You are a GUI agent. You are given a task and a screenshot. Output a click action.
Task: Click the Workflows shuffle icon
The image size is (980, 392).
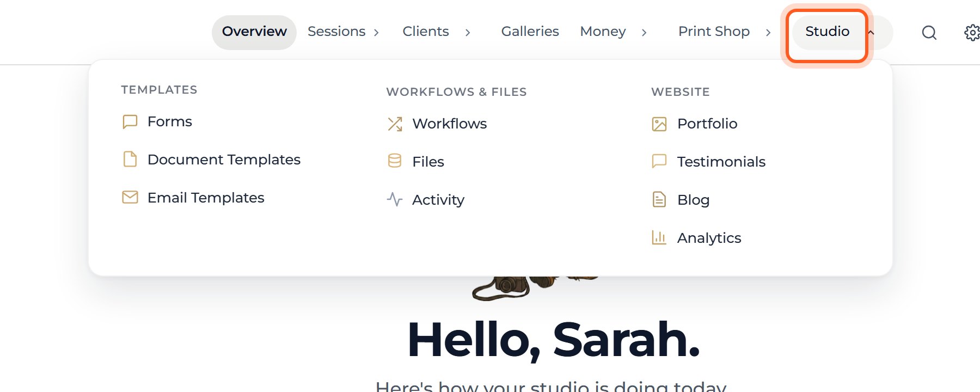click(395, 124)
